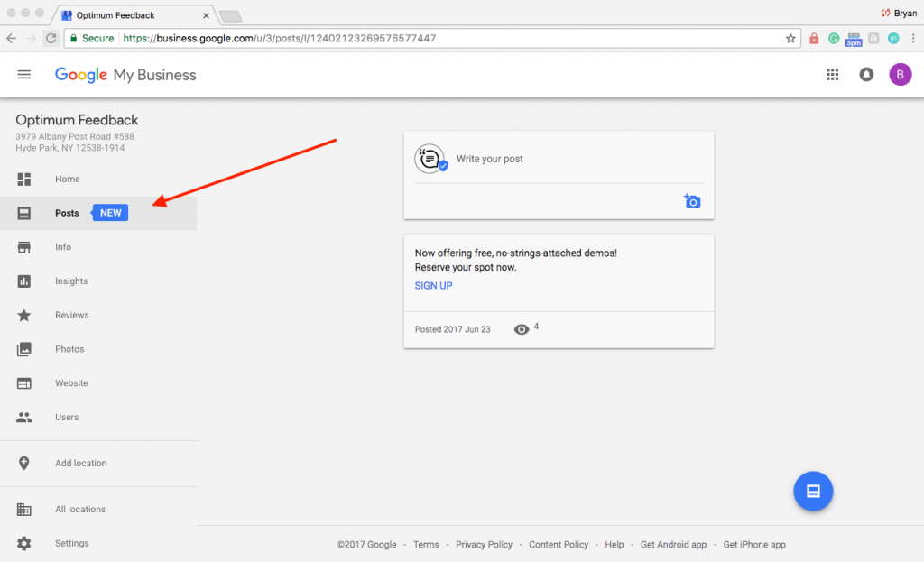Screen dimensions: 924x562
Task: Click the Get Android app link
Action: click(x=673, y=545)
